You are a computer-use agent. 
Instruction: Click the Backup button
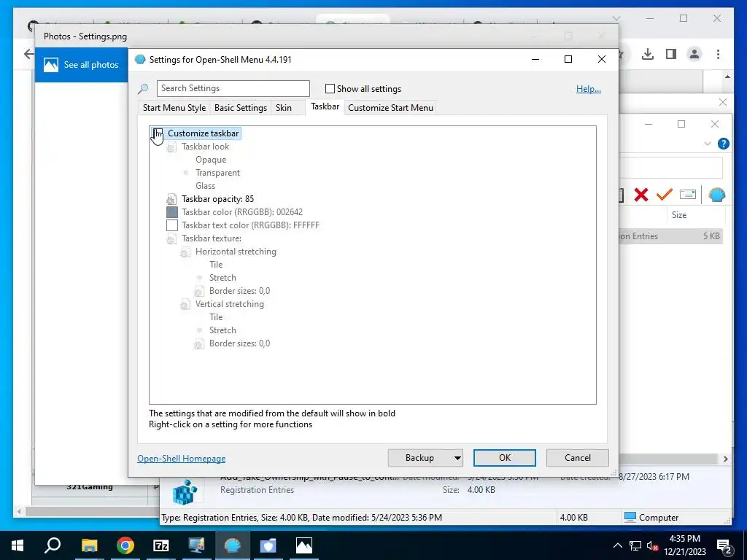point(419,458)
